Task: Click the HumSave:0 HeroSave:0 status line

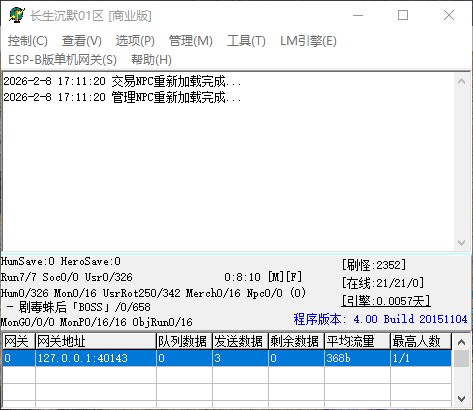Action: (61, 261)
